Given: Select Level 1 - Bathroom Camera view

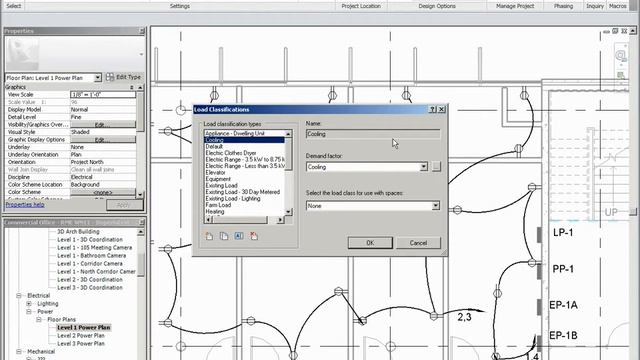Looking at the screenshot, I should point(91,256).
